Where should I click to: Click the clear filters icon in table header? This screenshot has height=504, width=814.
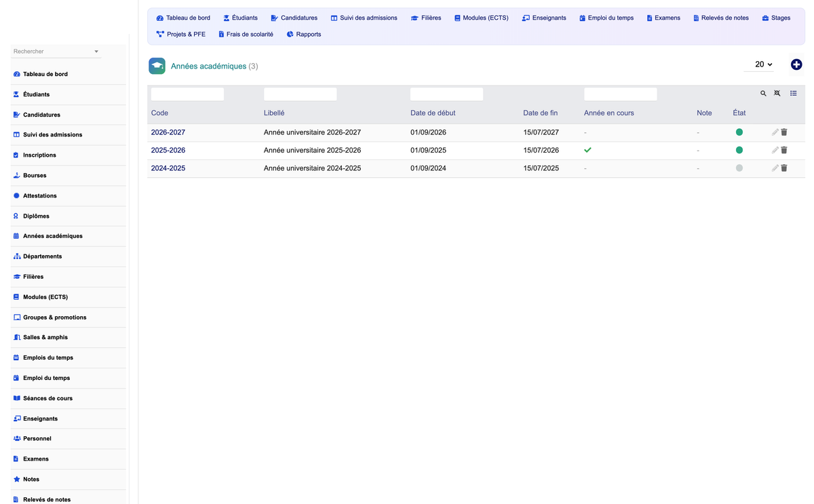777,94
